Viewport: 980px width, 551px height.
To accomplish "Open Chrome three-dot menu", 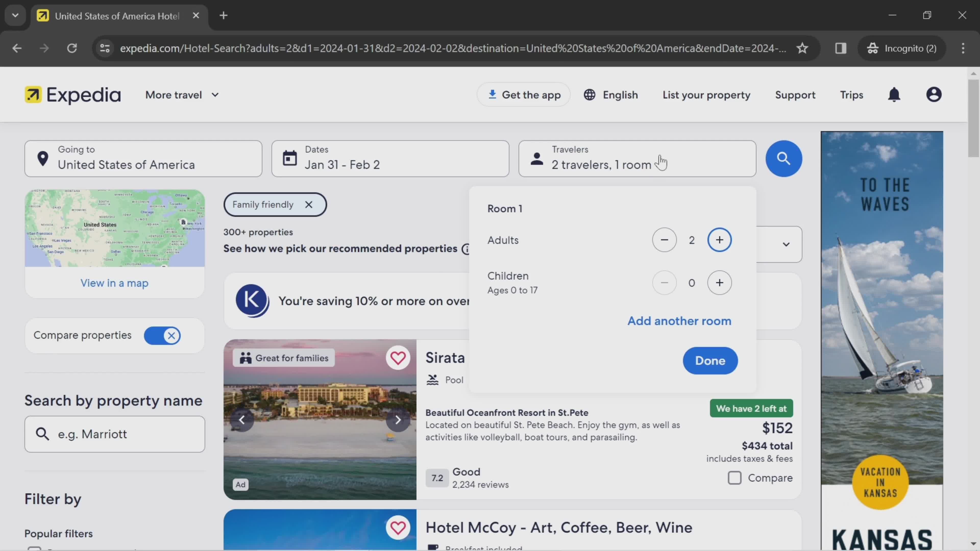I will pyautogui.click(x=963, y=48).
